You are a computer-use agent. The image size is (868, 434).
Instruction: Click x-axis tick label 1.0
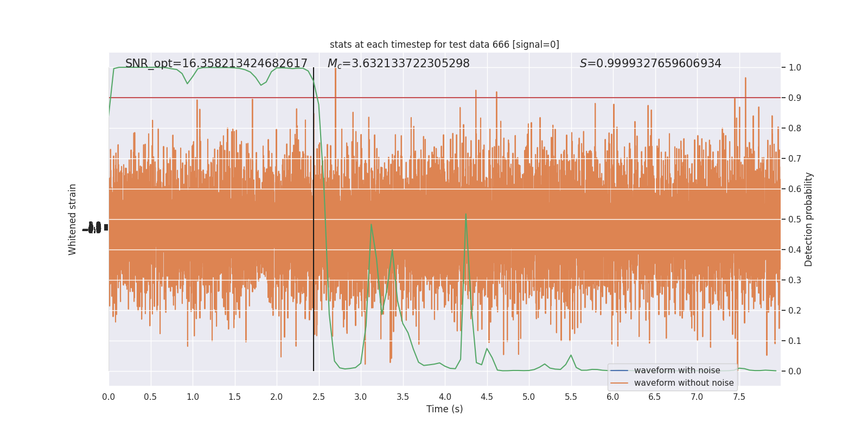tap(193, 397)
